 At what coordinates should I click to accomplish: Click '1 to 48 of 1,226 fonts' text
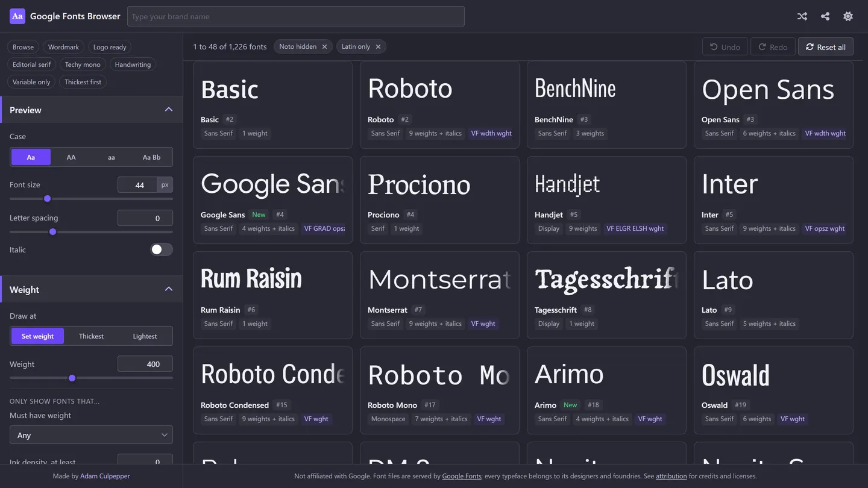tap(230, 46)
